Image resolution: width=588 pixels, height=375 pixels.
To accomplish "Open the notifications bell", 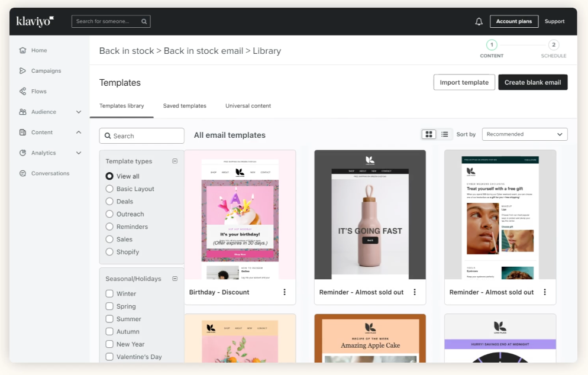I will point(479,21).
